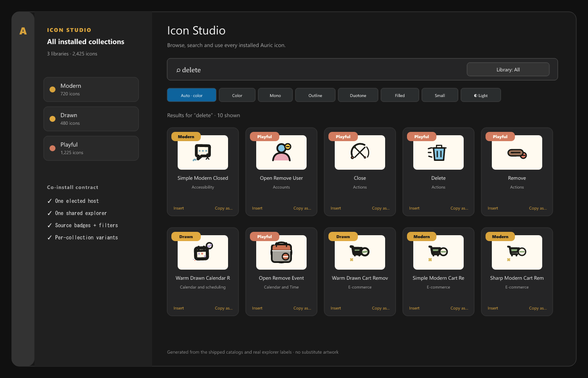The image size is (588, 378).
Task: Click the Auric 'A' logo in sidebar
Action: coord(23,31)
